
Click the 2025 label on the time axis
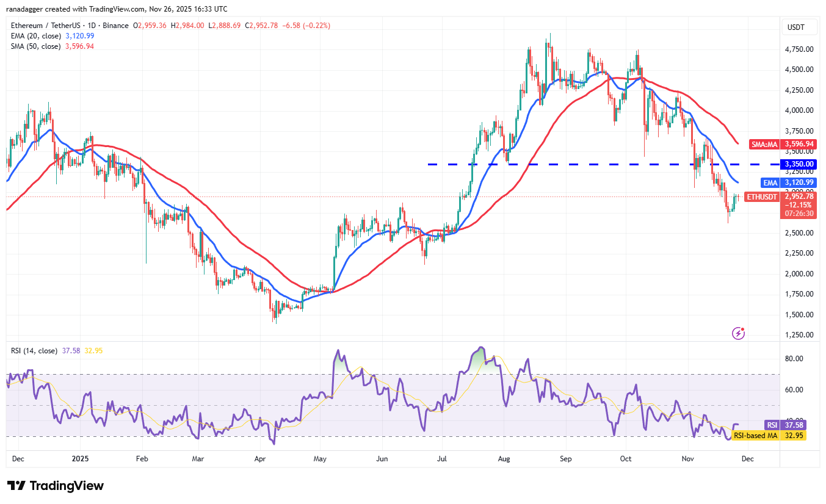79,458
